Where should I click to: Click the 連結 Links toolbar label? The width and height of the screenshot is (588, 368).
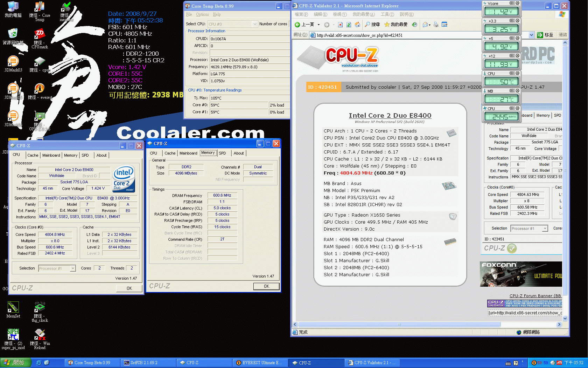click(563, 35)
